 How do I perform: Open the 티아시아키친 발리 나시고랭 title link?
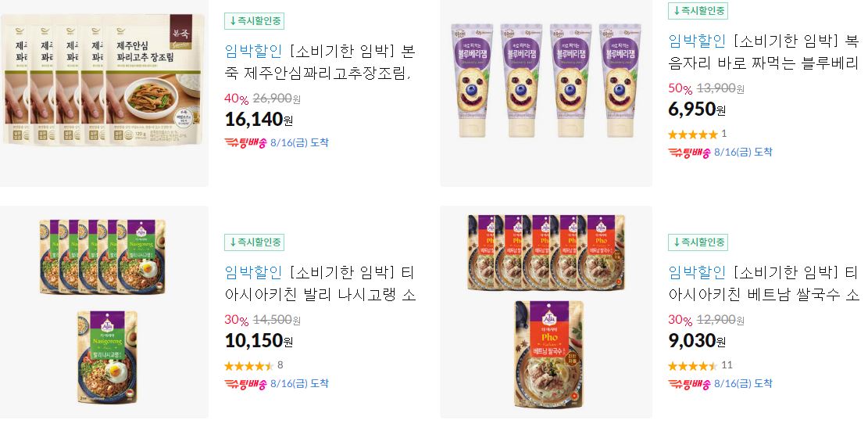point(320,283)
